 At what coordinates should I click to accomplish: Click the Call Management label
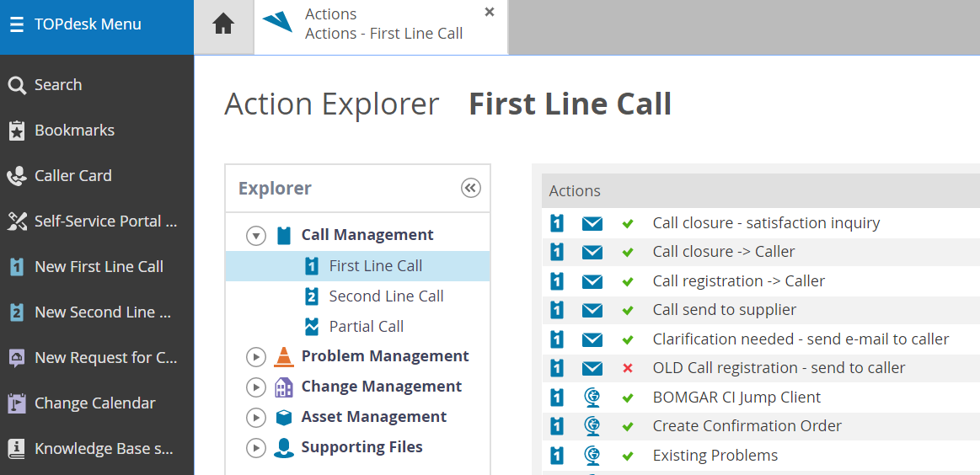coord(367,235)
